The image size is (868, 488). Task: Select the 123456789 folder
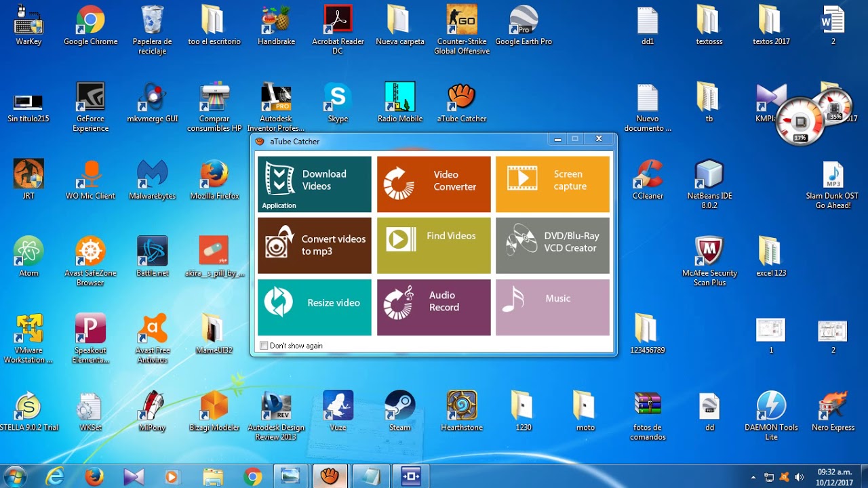(x=648, y=335)
